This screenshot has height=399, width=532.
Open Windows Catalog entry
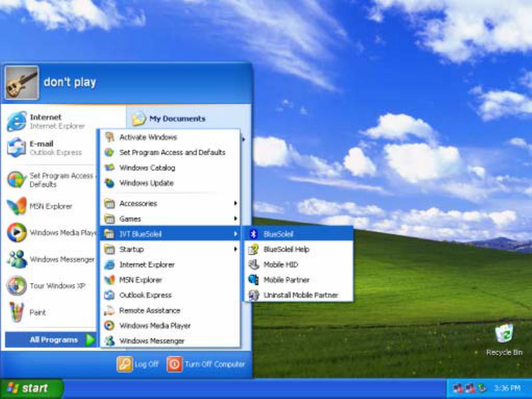coord(170,168)
